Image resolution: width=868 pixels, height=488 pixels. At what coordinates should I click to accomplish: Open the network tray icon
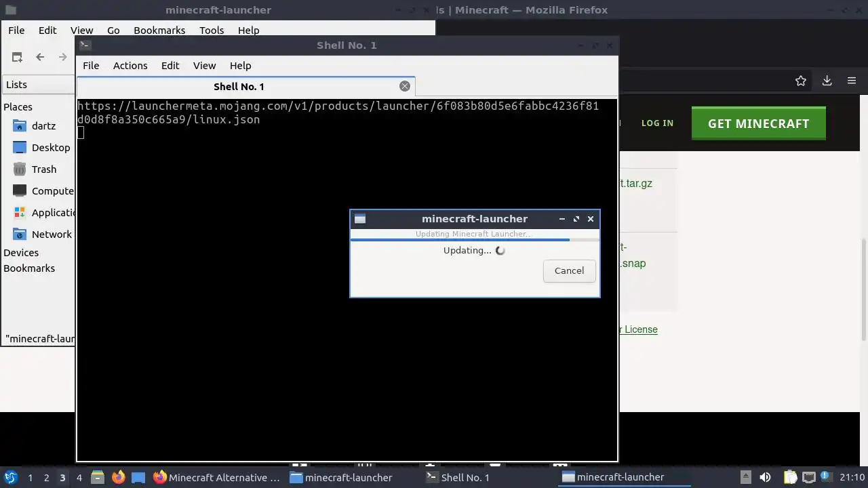coord(808,477)
